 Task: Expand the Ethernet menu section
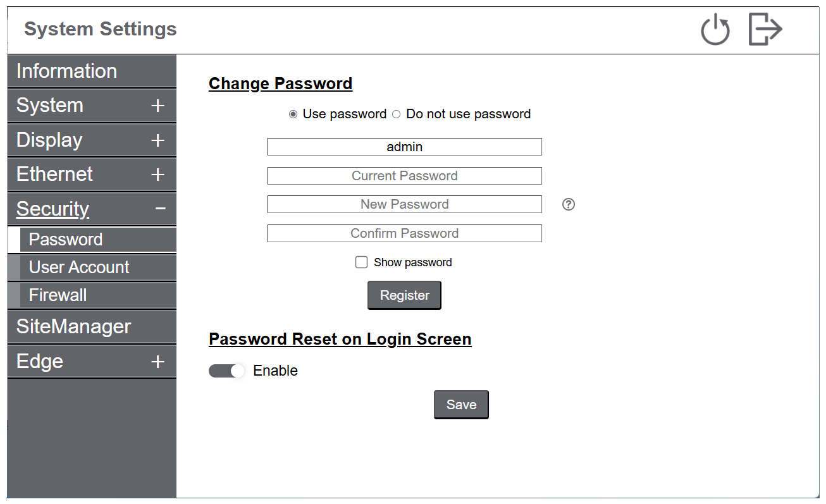coord(157,175)
